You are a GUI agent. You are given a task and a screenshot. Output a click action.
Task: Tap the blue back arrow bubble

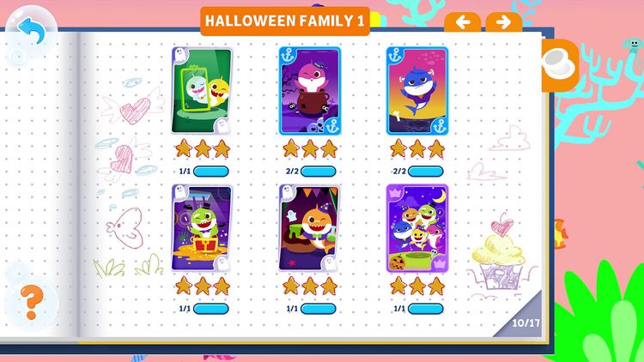(x=31, y=32)
